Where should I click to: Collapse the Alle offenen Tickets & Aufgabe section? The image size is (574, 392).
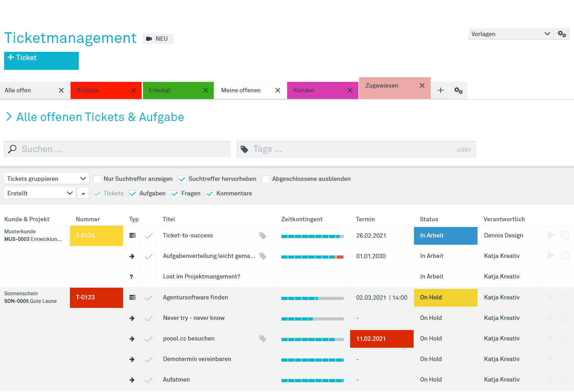[9, 117]
